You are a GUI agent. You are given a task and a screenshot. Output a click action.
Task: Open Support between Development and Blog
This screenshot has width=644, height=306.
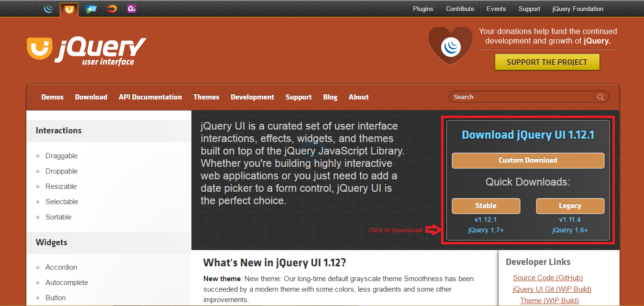[x=299, y=97]
